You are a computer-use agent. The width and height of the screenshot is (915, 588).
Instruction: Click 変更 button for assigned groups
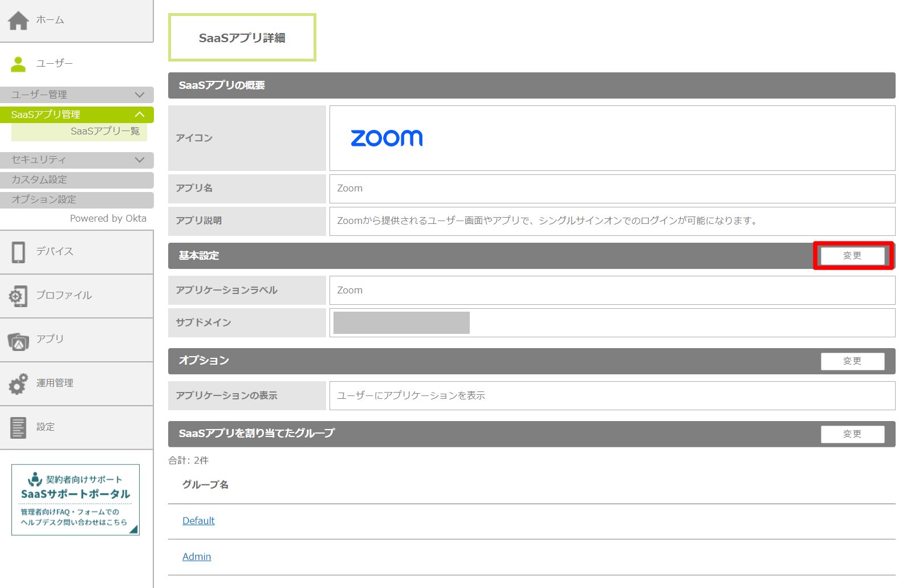852,434
